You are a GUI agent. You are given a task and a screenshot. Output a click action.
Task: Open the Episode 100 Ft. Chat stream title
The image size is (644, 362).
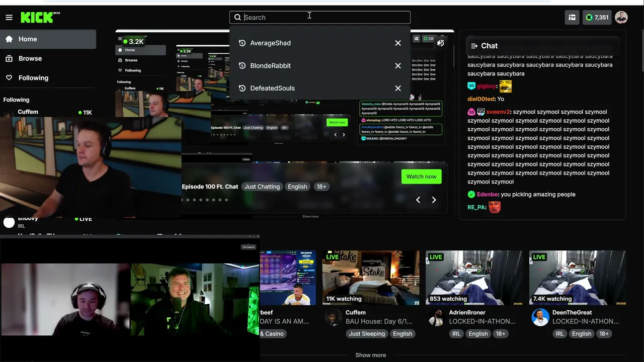tap(210, 187)
